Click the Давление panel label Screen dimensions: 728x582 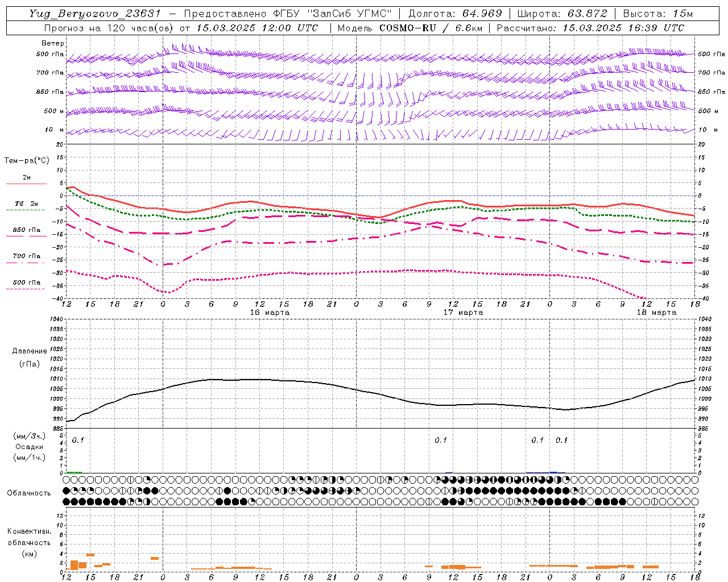point(30,351)
